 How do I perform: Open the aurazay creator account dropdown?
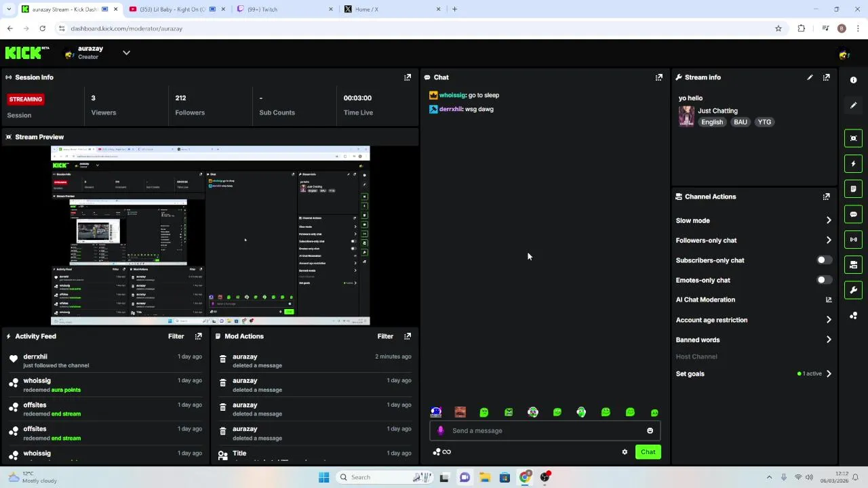126,53
